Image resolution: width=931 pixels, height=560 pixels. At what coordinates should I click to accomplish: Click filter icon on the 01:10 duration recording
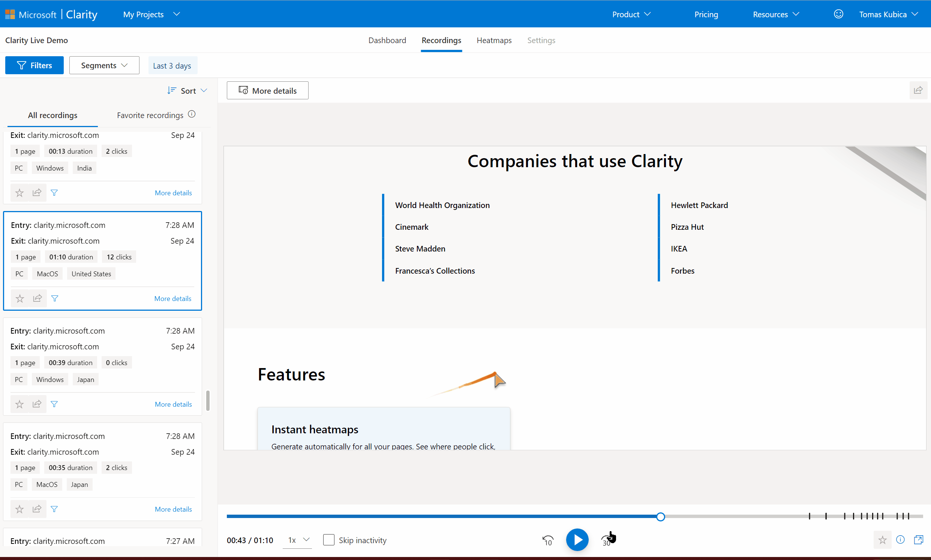click(x=55, y=298)
